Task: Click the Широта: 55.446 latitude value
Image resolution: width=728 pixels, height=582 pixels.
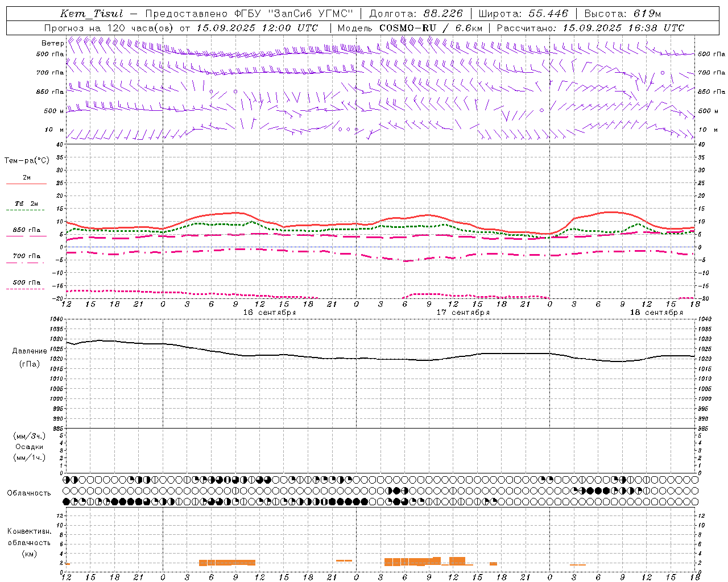Action: point(523,14)
